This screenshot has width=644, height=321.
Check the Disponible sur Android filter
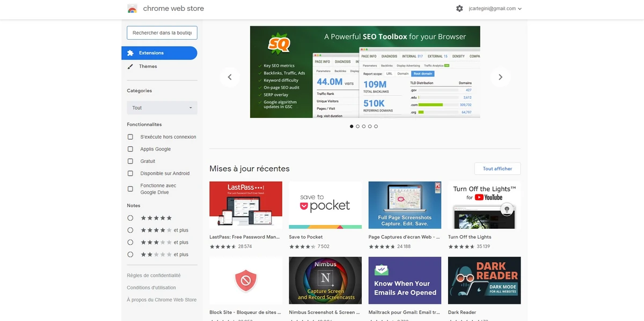pyautogui.click(x=130, y=173)
